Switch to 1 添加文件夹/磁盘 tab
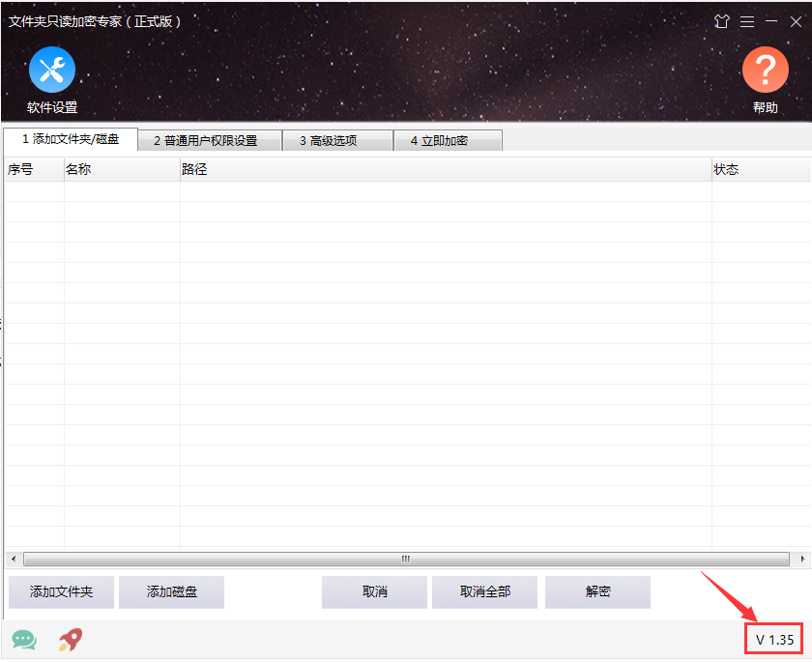Screen dimensions: 812x662 pyautogui.click(x=71, y=139)
